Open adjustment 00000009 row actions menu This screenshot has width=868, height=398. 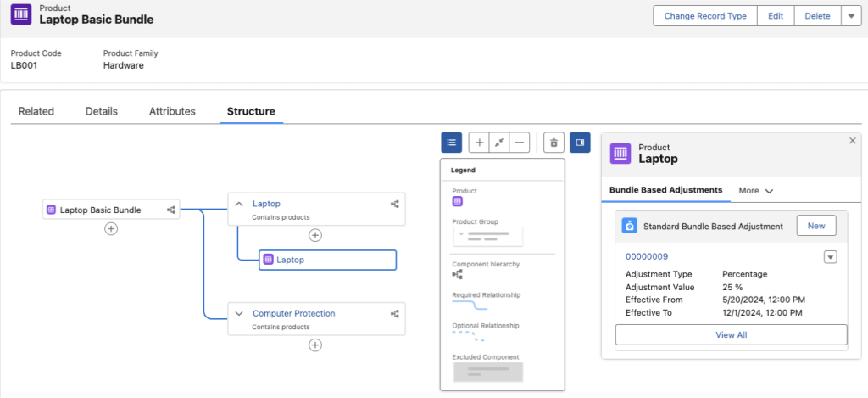(831, 257)
